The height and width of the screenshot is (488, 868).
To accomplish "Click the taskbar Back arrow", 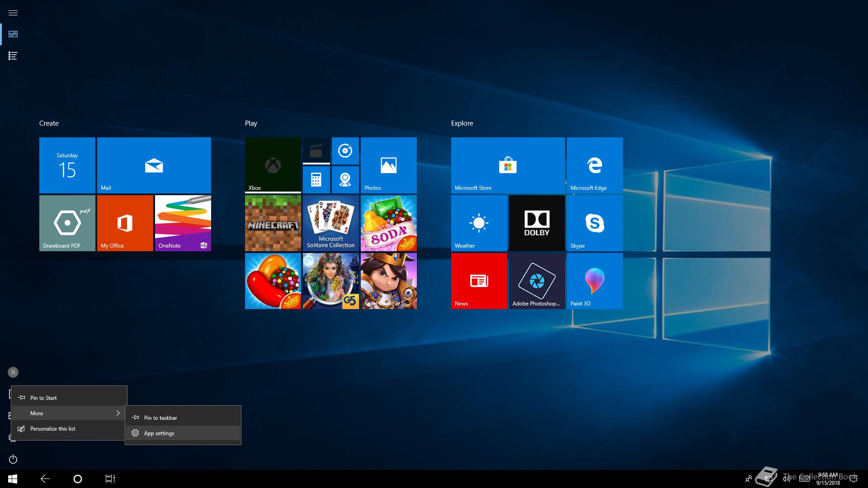I will [45, 479].
